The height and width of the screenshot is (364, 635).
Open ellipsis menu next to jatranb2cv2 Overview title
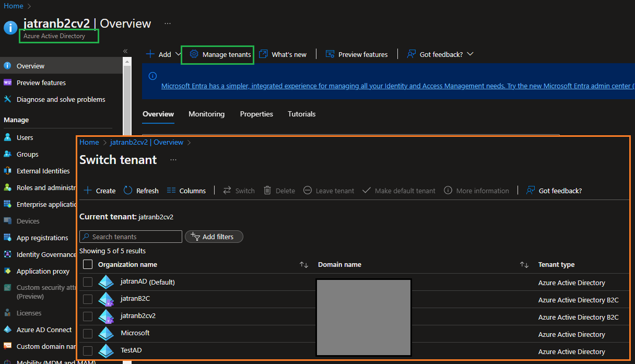pyautogui.click(x=168, y=24)
